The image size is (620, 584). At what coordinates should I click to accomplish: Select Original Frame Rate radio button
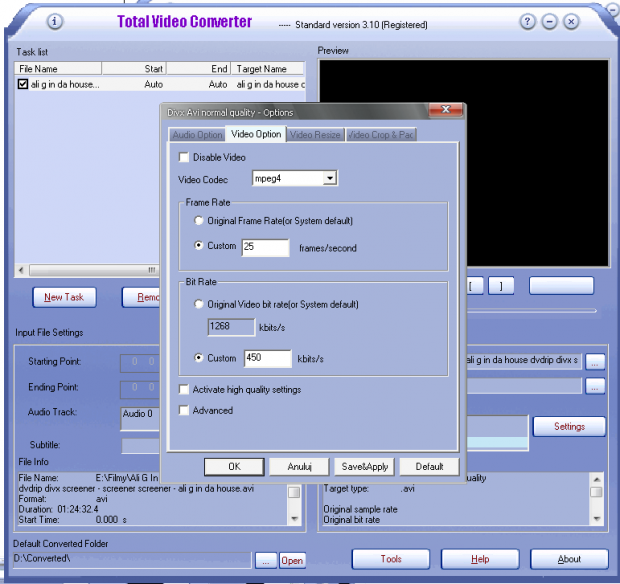pos(200,220)
